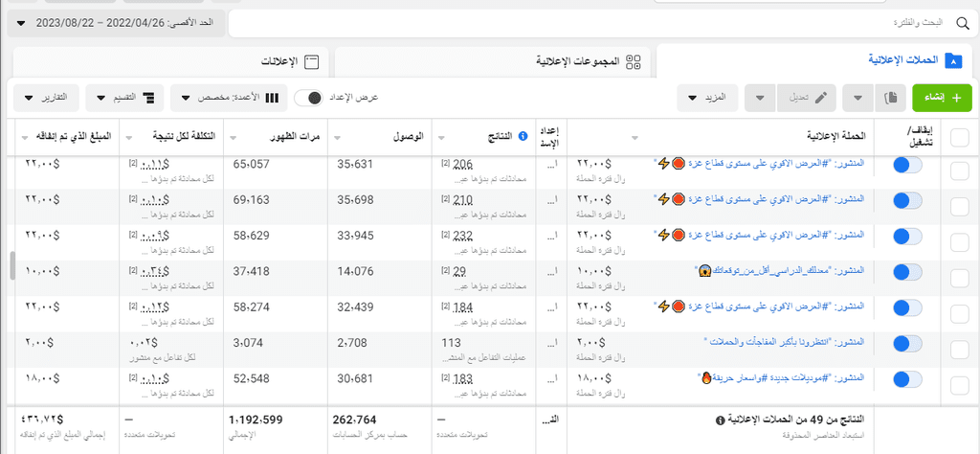Click the results value 113

tap(451, 343)
